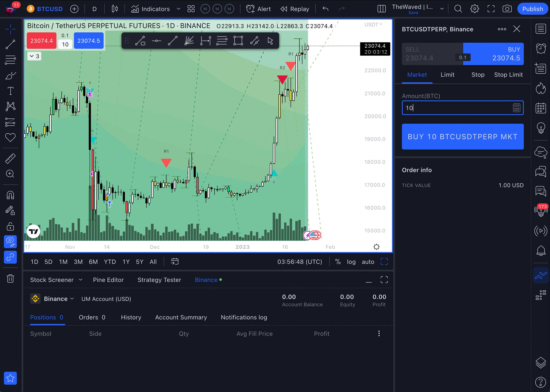550x392 pixels.
Task: Switch to Orders tab
Action: pyautogui.click(x=92, y=317)
